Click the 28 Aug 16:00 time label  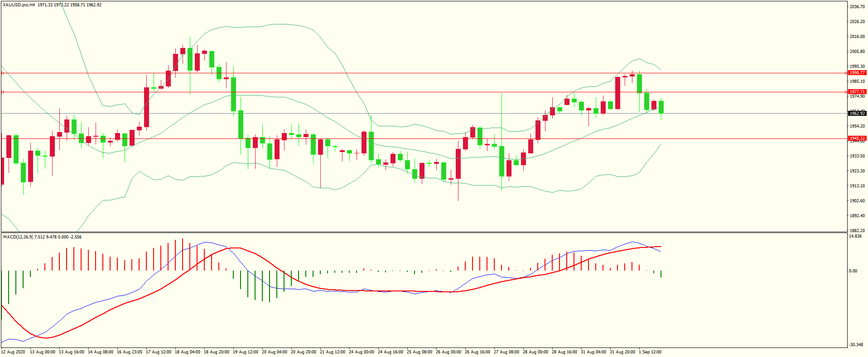[x=564, y=352]
